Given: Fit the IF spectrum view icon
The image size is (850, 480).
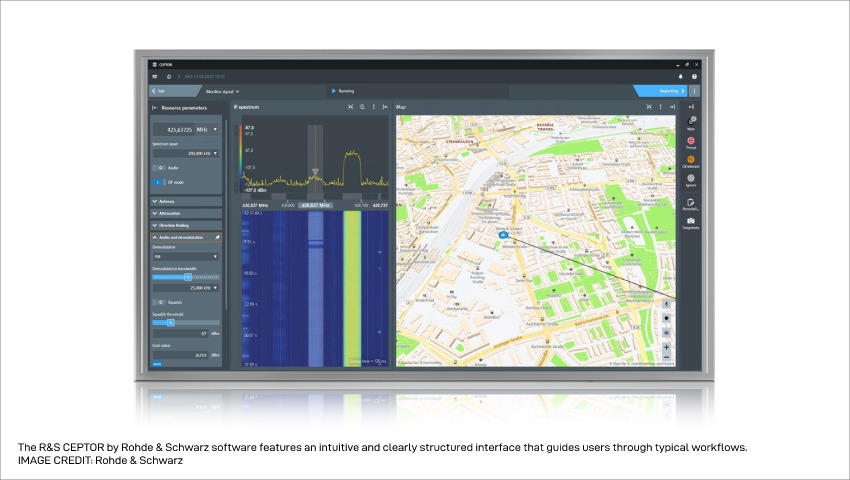Looking at the screenshot, I should point(351,107).
